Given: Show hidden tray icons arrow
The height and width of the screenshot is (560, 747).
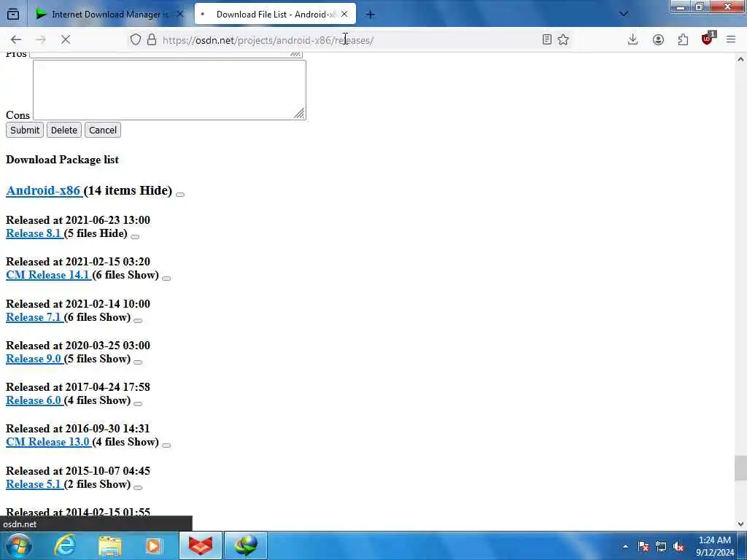Looking at the screenshot, I should coord(625,546).
